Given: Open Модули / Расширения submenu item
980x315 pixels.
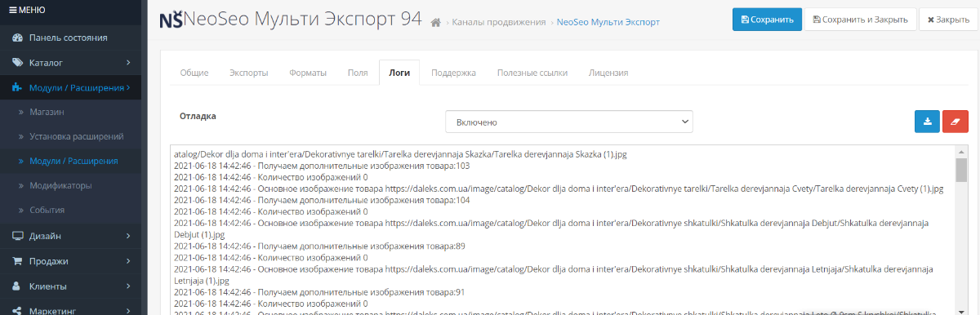Looking at the screenshot, I should [x=73, y=162].
